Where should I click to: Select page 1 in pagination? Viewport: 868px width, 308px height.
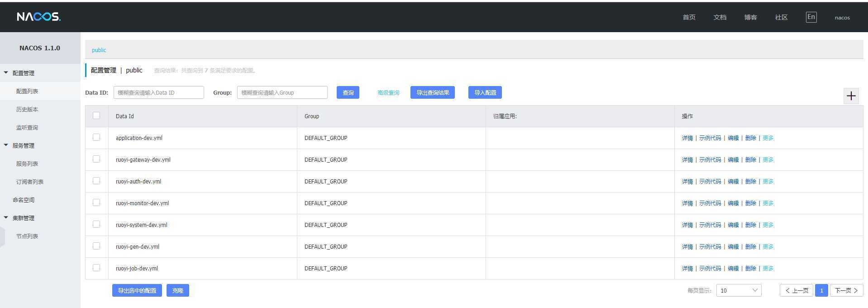(x=821, y=290)
